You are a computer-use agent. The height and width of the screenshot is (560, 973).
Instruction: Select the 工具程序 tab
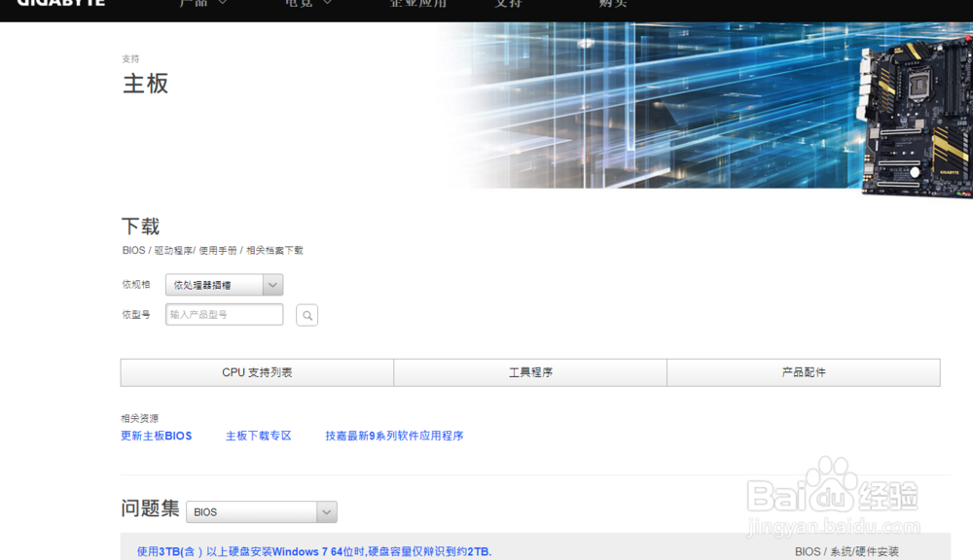click(x=530, y=371)
